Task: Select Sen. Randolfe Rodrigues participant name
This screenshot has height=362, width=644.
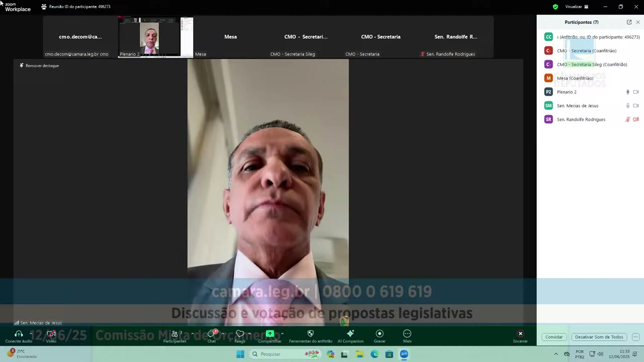Action: point(581,120)
